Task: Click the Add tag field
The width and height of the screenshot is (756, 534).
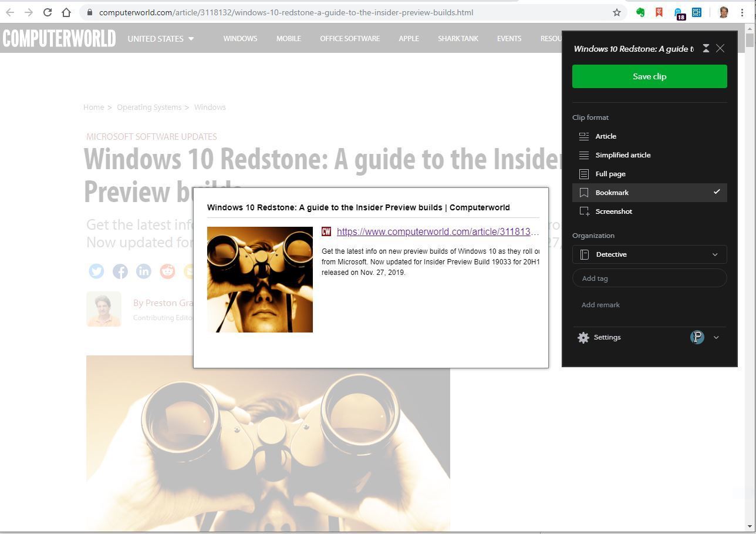Action: coord(649,278)
